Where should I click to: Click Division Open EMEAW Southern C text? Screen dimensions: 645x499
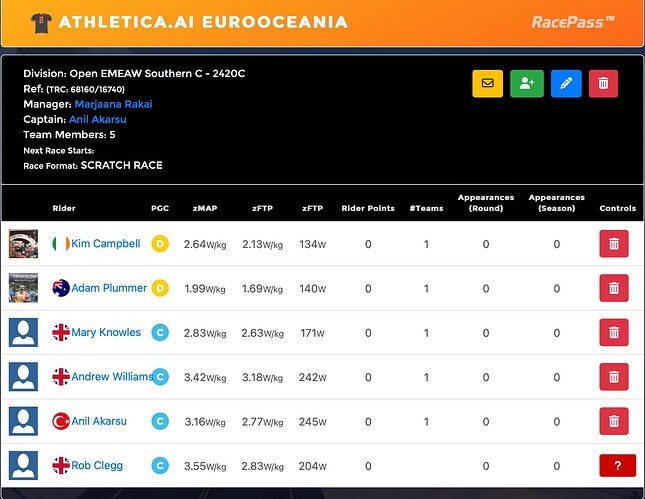click(x=134, y=74)
